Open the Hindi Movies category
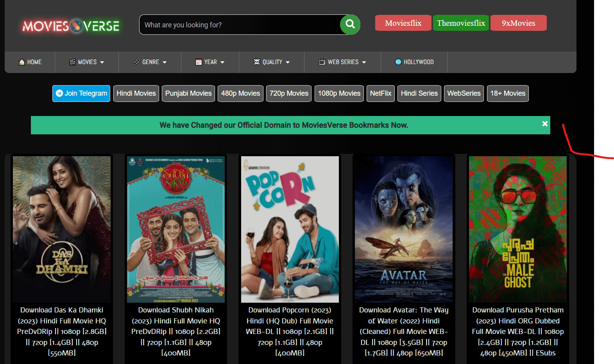This screenshot has height=364, width=614. coord(136,93)
